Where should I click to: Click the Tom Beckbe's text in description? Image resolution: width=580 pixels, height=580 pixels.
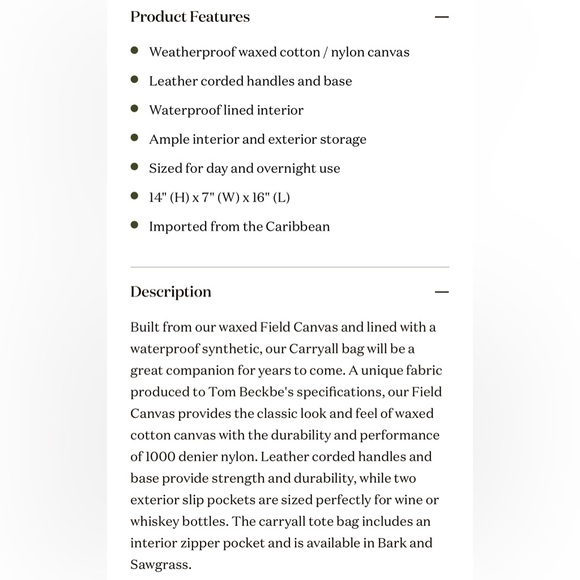pos(251,392)
